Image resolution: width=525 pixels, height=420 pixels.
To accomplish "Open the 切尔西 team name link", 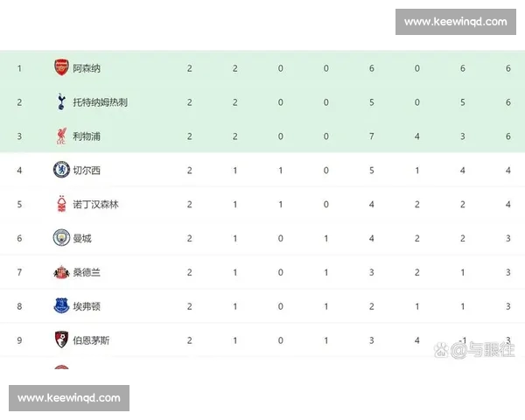I will click(87, 170).
